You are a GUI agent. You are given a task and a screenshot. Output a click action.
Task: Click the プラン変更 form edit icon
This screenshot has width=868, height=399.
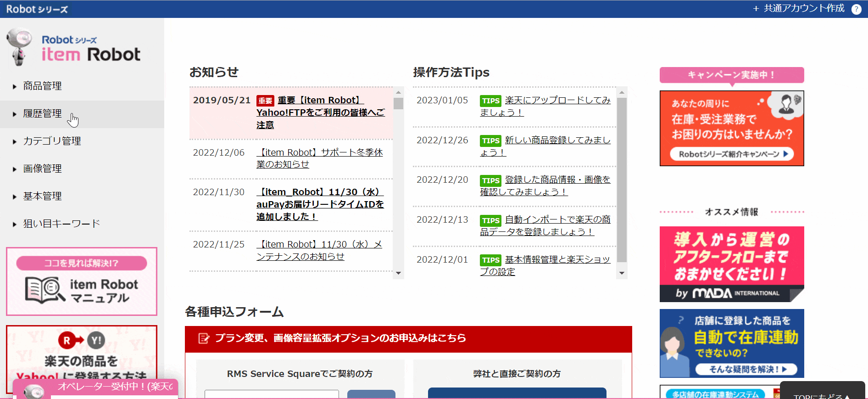point(203,338)
